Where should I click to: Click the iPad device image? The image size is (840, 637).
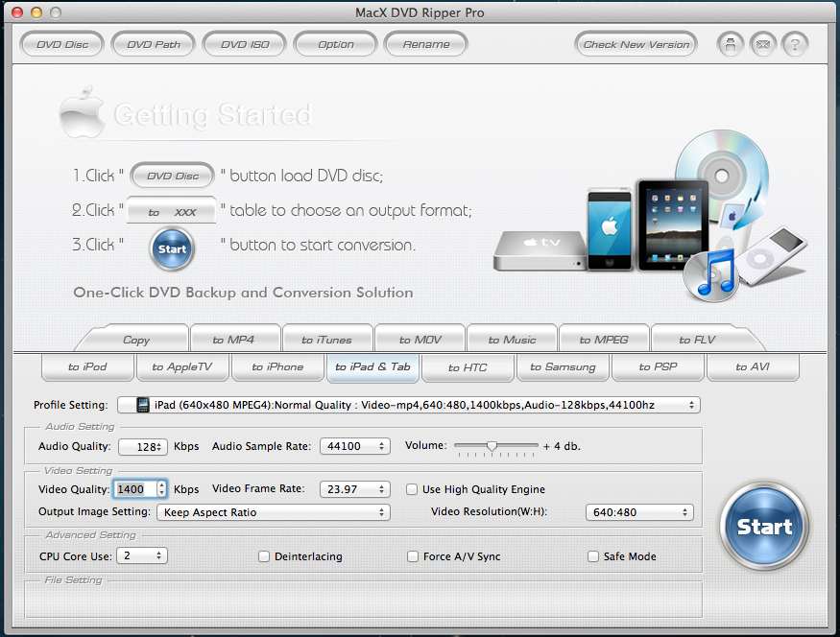click(x=673, y=224)
